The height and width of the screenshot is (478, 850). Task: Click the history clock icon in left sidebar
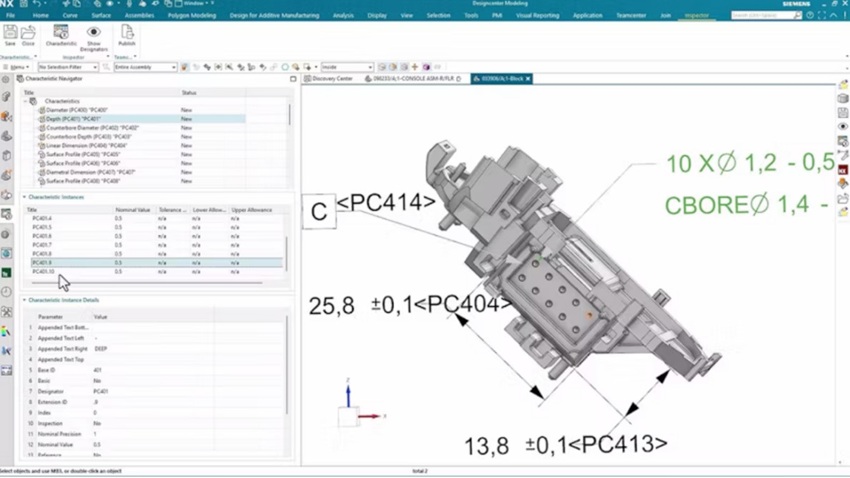click(7, 292)
